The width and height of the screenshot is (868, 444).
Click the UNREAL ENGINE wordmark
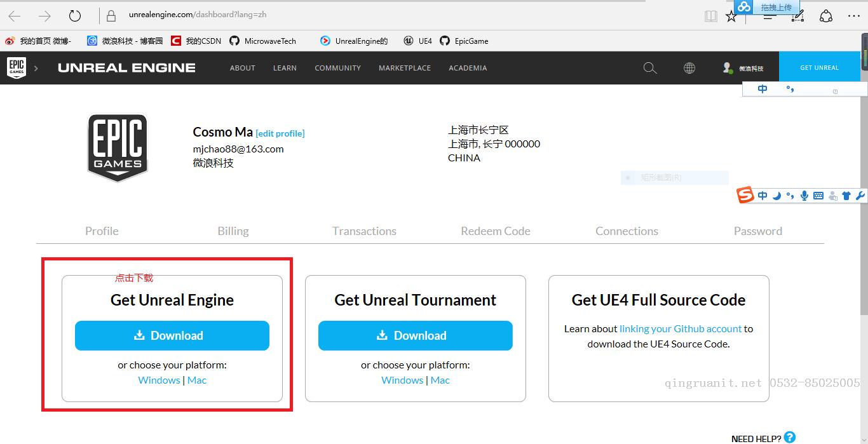coord(126,68)
